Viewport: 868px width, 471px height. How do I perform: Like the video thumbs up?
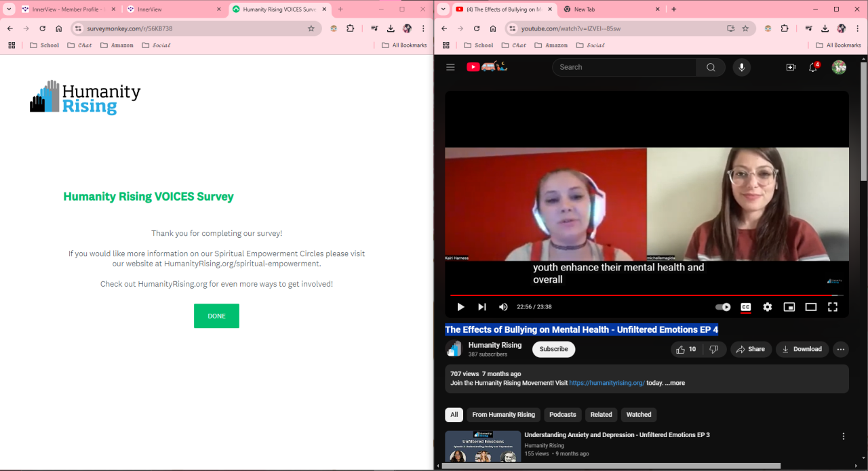(686, 349)
